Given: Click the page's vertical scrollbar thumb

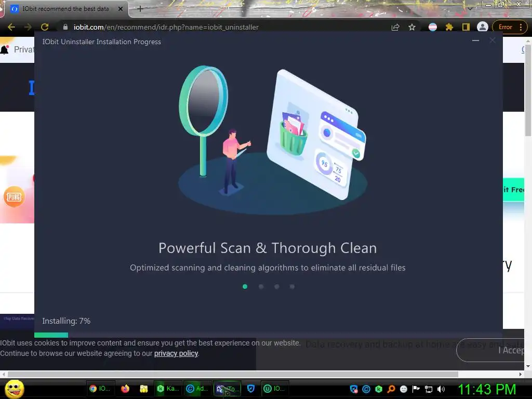Looking at the screenshot, I should pyautogui.click(x=528, y=90).
